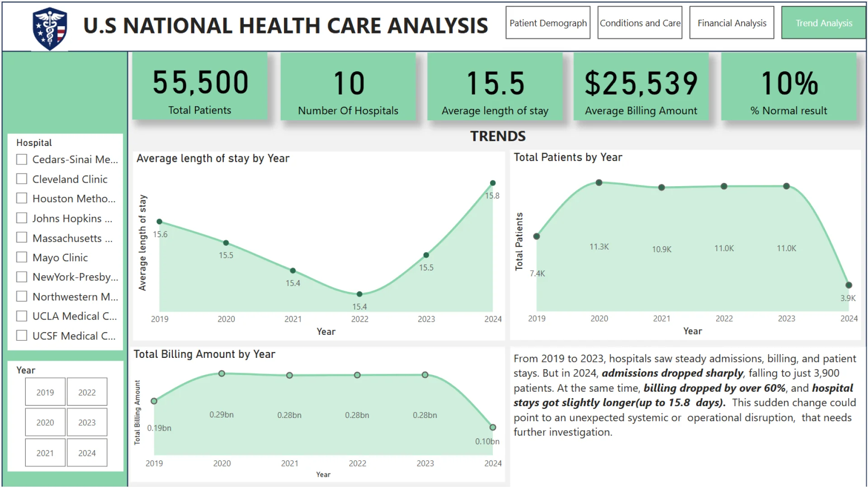Click the 2022 low point on stay chart
The width and height of the screenshot is (868, 488).
pyautogui.click(x=359, y=294)
